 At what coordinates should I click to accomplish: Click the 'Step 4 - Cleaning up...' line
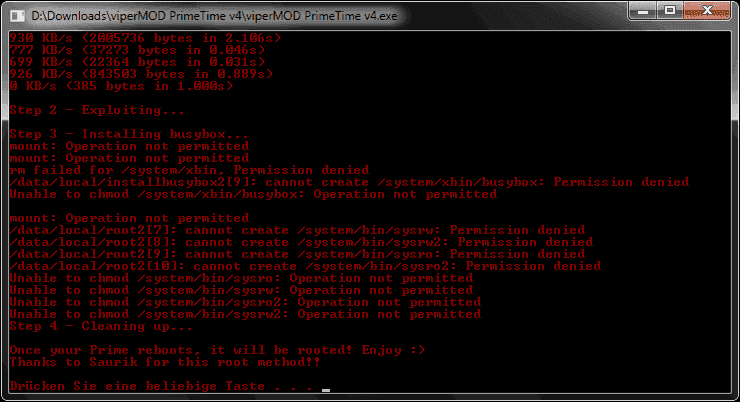point(101,326)
